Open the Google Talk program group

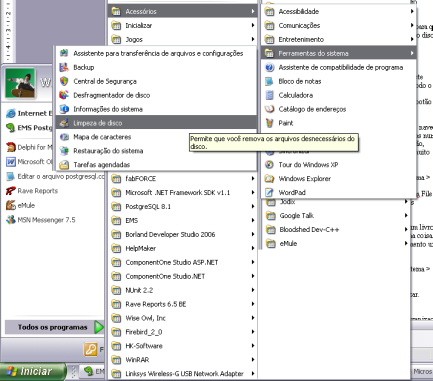336,216
